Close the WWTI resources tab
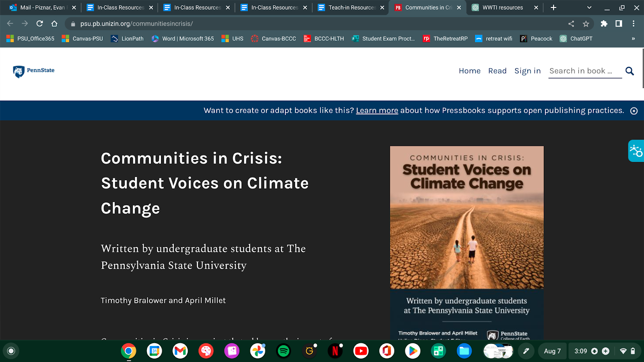The height and width of the screenshot is (362, 644). pos(536,8)
